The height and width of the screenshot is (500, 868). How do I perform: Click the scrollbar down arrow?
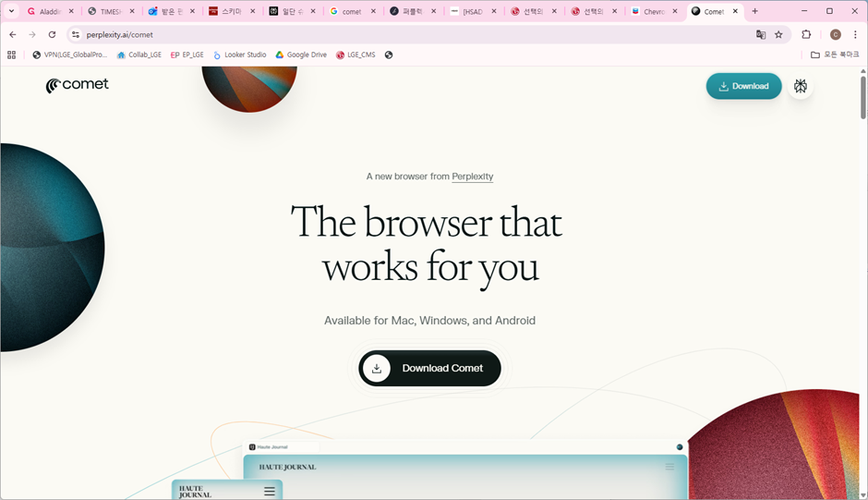click(863, 495)
